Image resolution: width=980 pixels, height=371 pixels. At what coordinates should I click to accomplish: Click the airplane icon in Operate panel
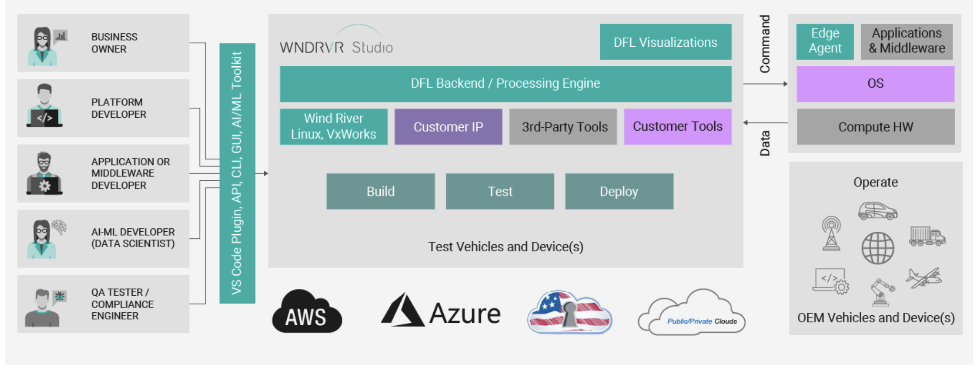(923, 278)
